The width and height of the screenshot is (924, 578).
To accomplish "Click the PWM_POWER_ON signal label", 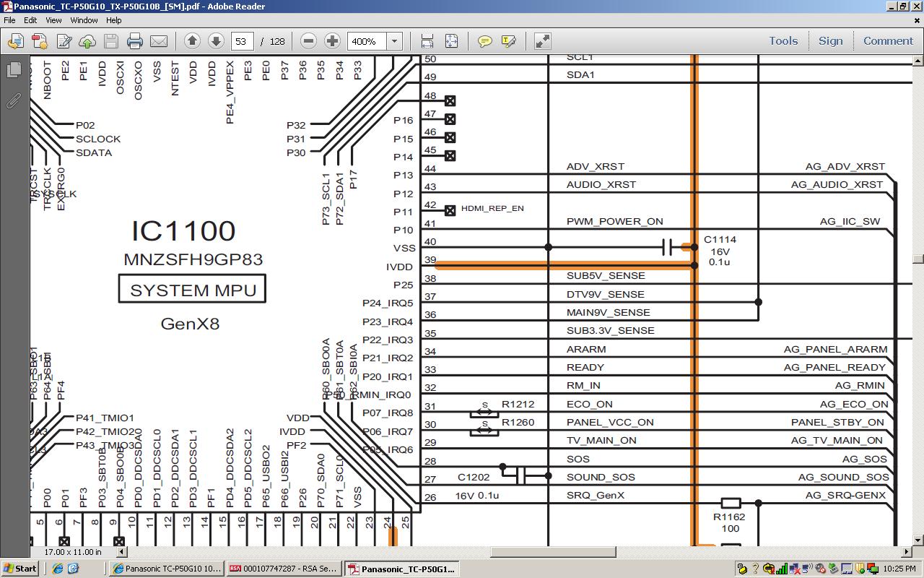I will [x=614, y=221].
